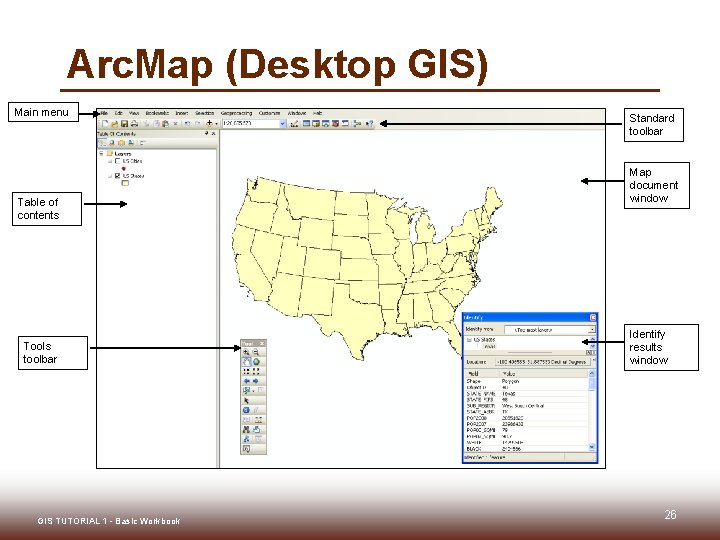Select the Measure ruler tool
720x540 pixels.
(x=258, y=420)
